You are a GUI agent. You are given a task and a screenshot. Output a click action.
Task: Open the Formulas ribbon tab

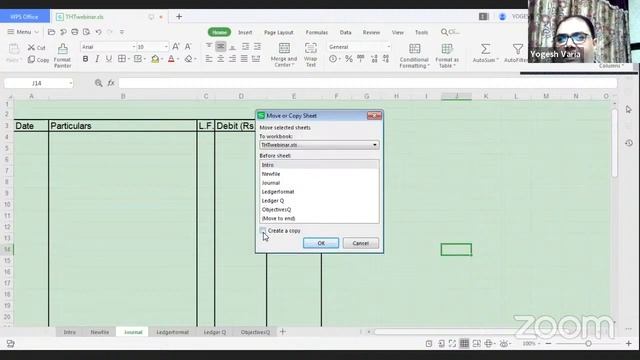(317, 32)
